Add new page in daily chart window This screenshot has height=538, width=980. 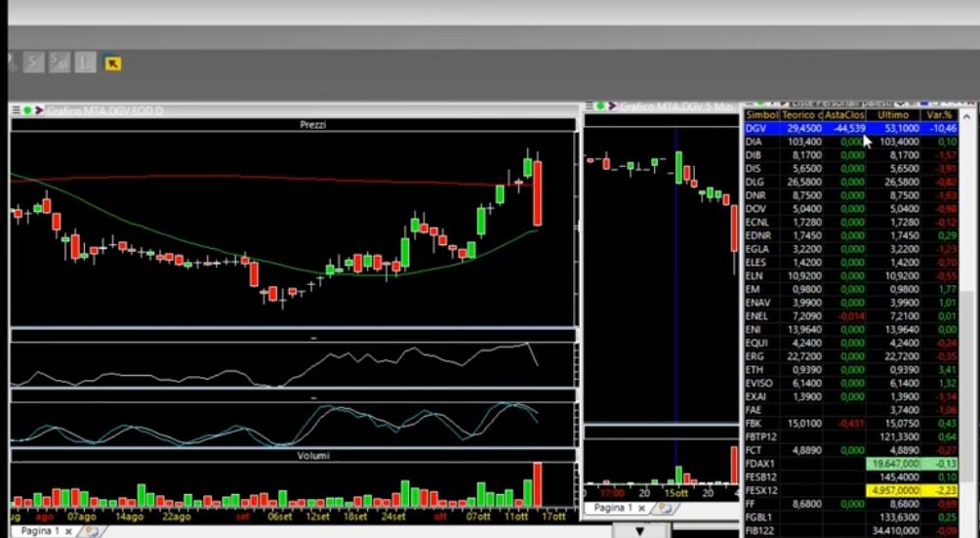point(91,532)
